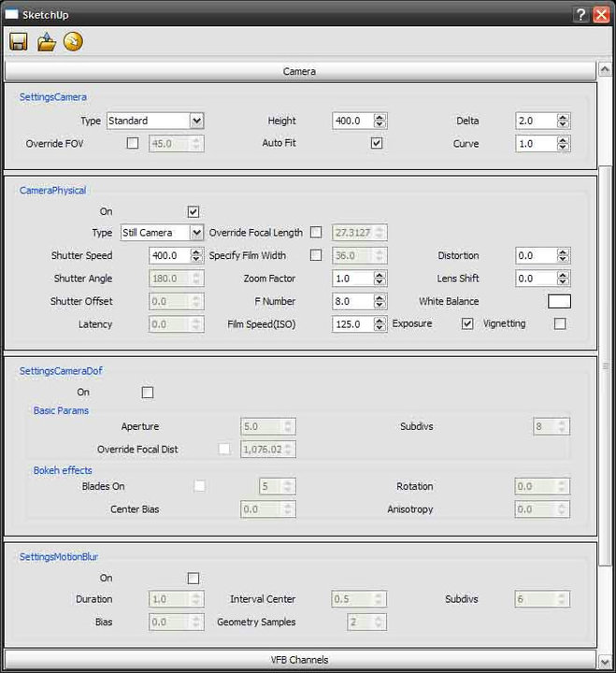This screenshot has height=673, width=616.
Task: Enable Override Focal Length checkbox
Action: pos(316,232)
